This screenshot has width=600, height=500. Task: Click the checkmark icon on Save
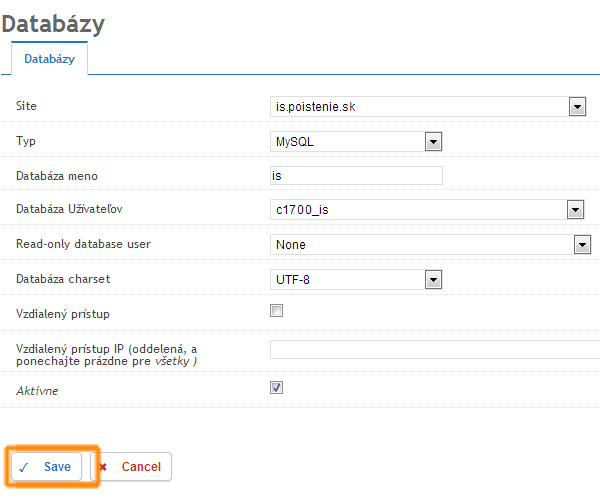tap(24, 467)
